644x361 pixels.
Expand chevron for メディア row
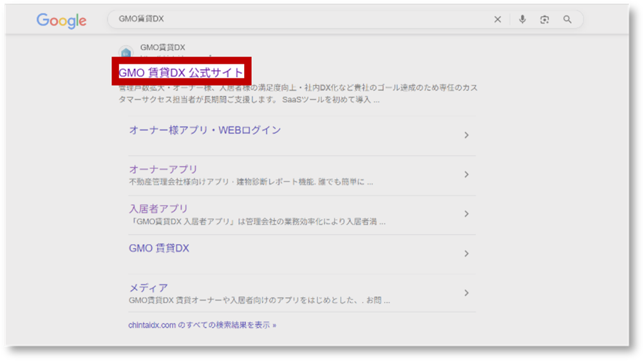(466, 293)
